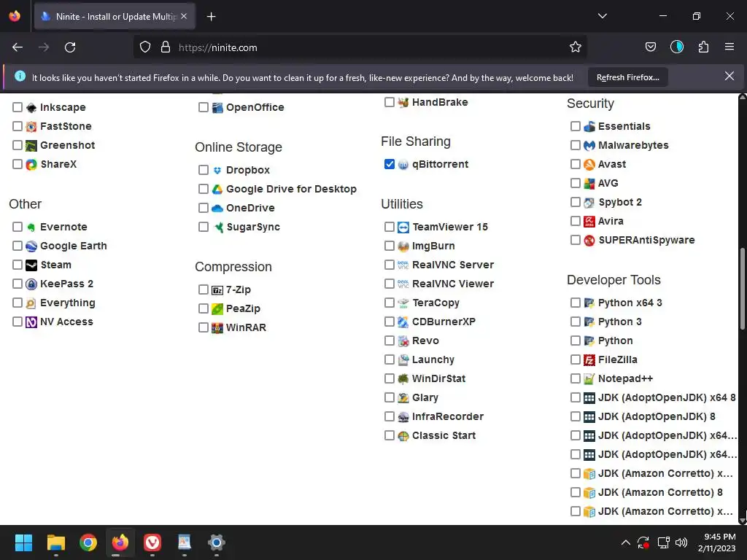Open the volume control in tray
747x560 pixels.
pyautogui.click(x=681, y=542)
